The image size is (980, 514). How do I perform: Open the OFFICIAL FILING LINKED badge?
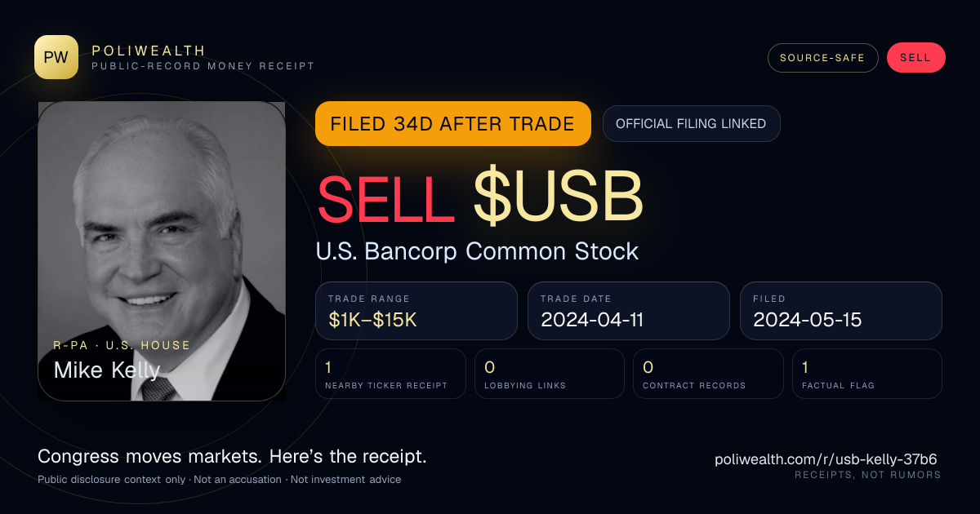(x=691, y=124)
